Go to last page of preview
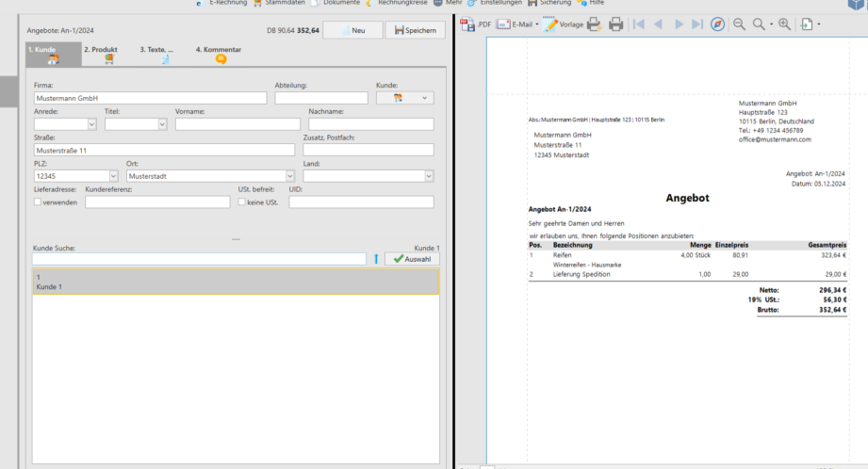868x469 pixels. point(696,24)
